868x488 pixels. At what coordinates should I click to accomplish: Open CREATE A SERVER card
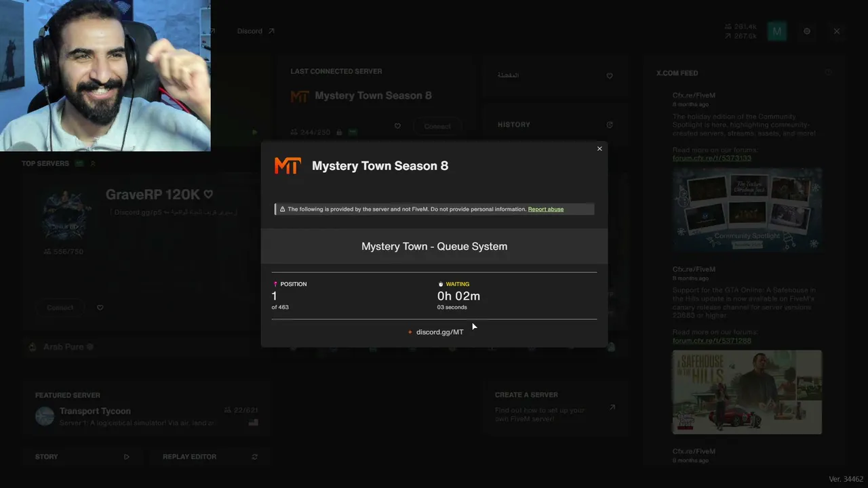[555, 407]
